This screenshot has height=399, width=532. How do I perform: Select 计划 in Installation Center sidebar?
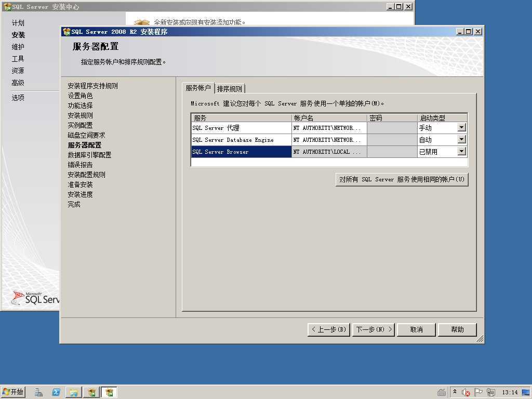[18, 23]
